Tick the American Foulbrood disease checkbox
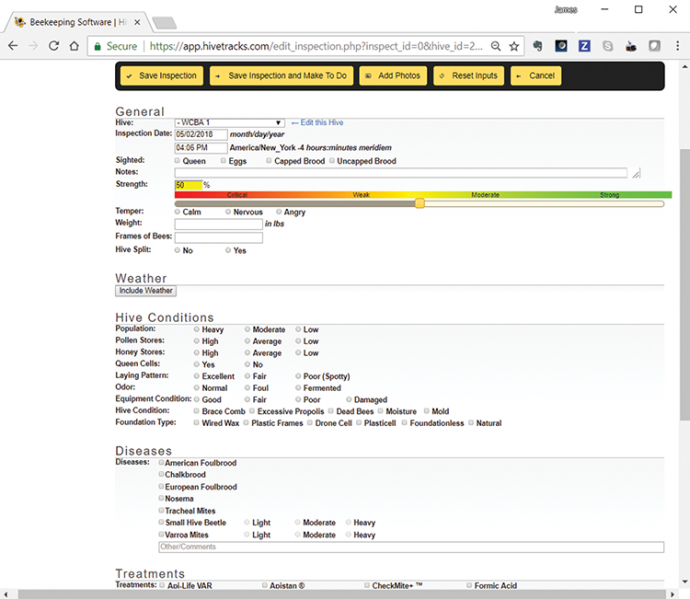The image size is (690, 599). pos(162,463)
